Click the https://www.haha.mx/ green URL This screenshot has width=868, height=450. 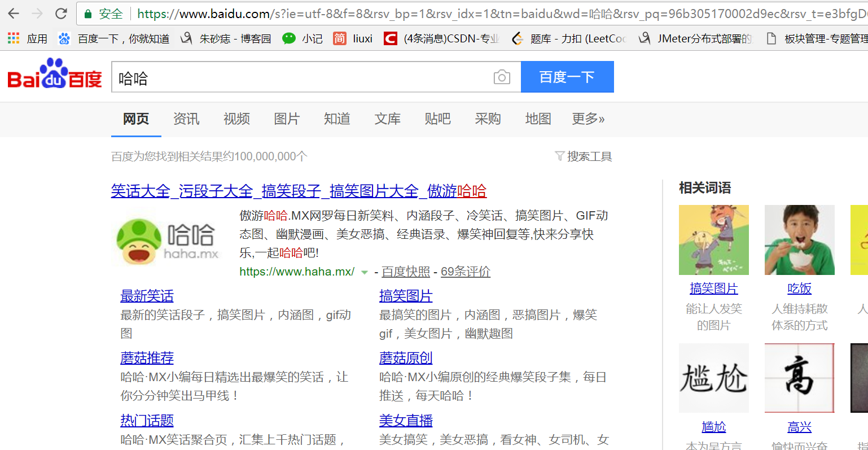pyautogui.click(x=297, y=272)
